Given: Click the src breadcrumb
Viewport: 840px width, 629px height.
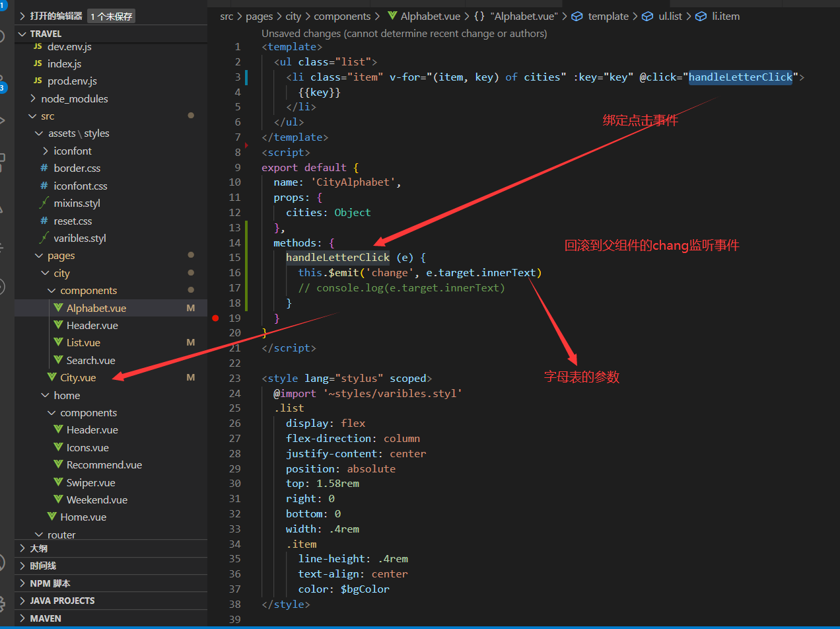Looking at the screenshot, I should [x=227, y=17].
